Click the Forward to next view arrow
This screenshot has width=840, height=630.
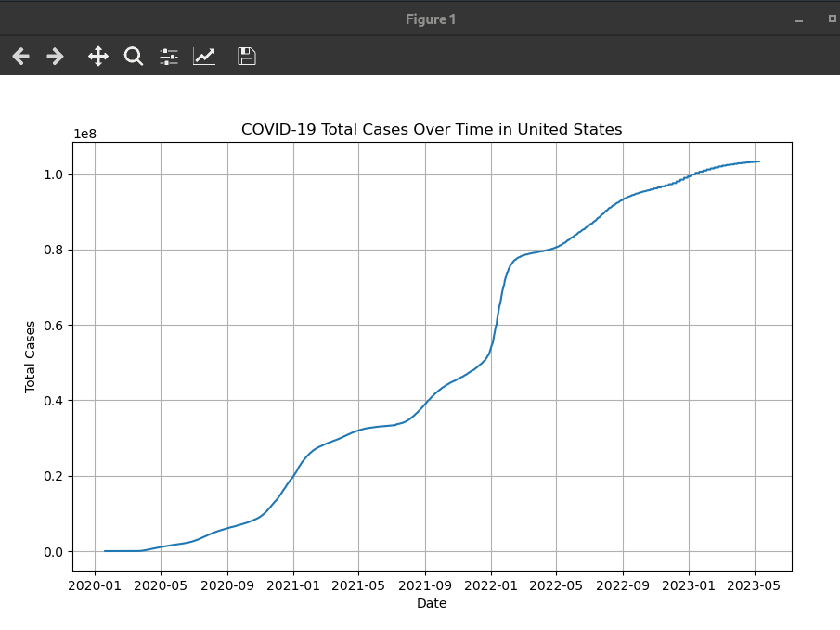55,57
